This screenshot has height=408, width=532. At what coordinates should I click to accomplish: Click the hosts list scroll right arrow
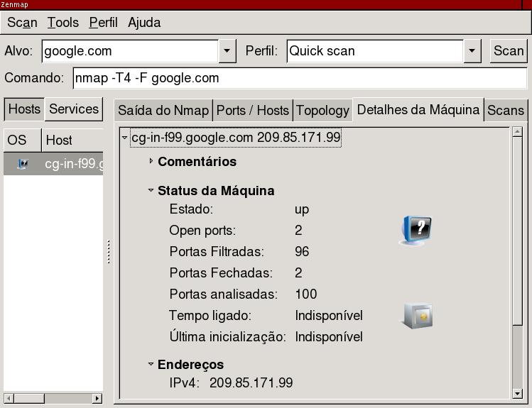click(97, 398)
